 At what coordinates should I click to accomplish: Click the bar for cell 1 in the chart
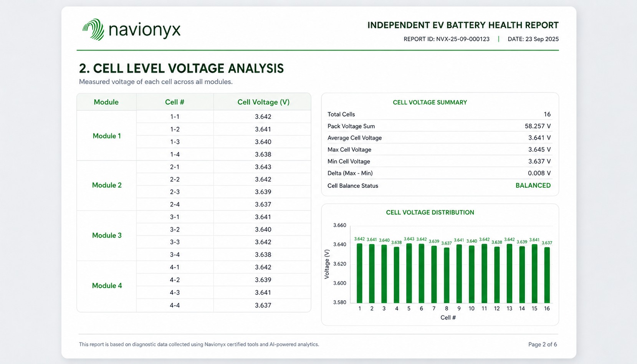pos(359,273)
